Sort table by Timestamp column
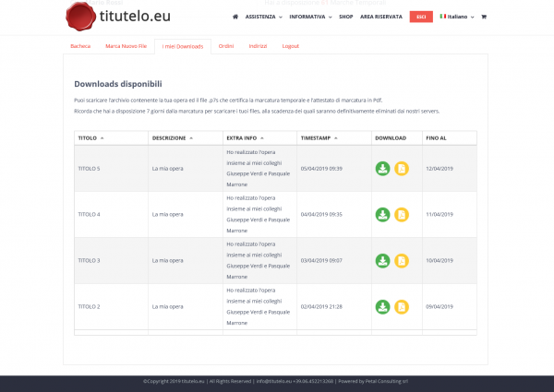This screenshot has width=554, height=392. pyautogui.click(x=321, y=137)
